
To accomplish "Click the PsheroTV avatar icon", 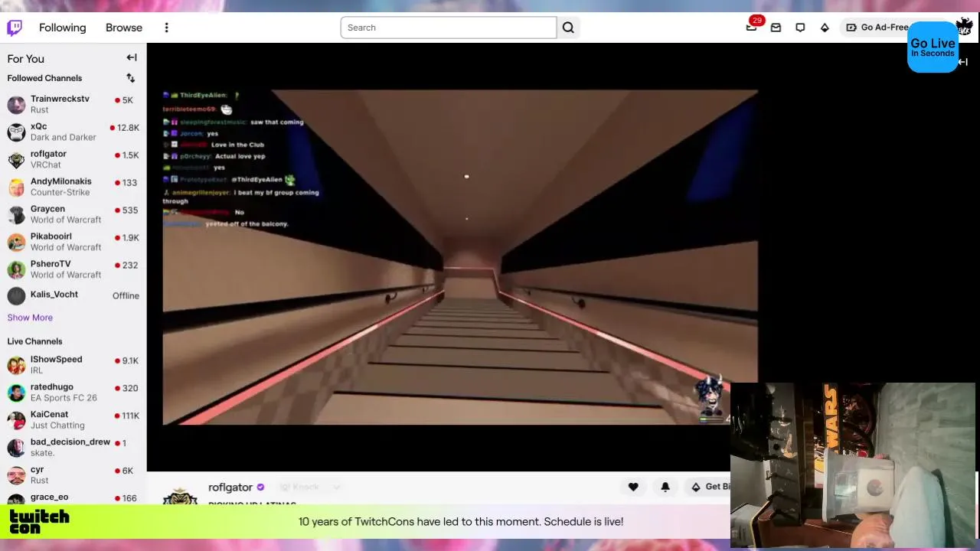I will click(16, 270).
